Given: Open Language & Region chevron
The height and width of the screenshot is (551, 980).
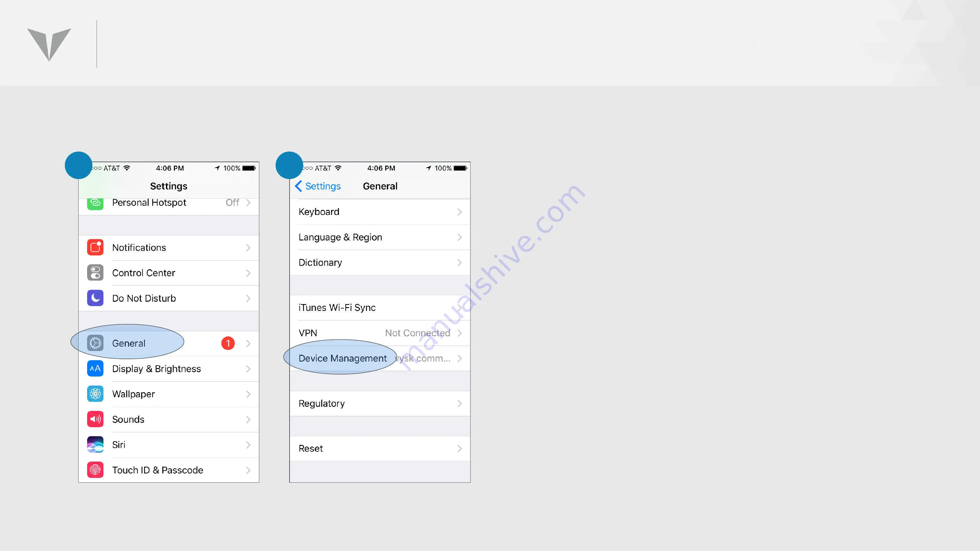Looking at the screenshot, I should coord(460,237).
